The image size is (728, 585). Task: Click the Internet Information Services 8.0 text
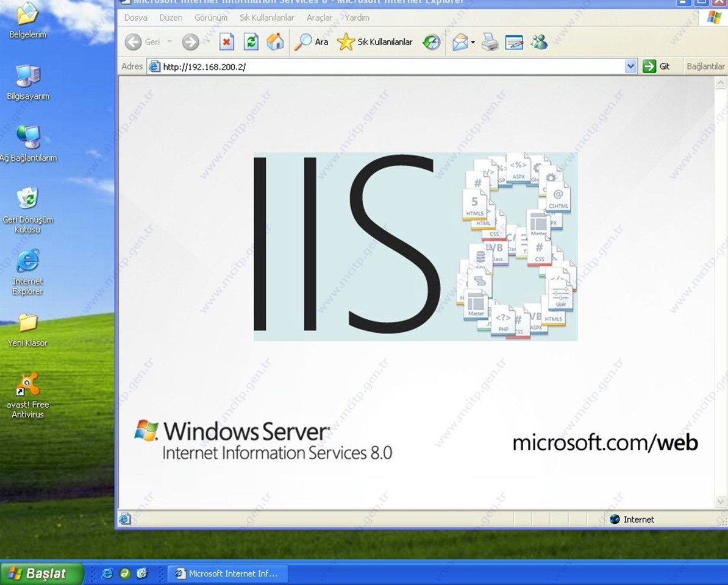(277, 453)
